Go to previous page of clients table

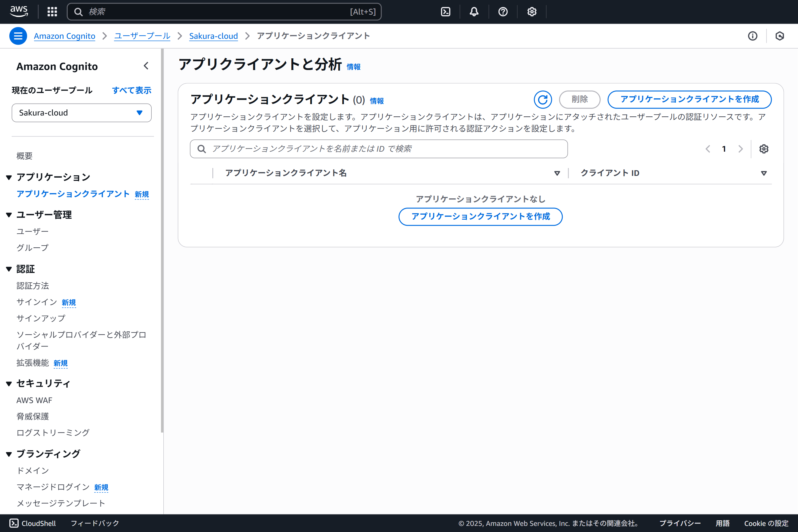[x=708, y=149]
